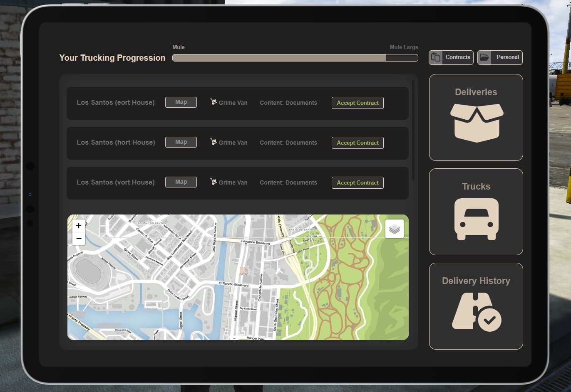Viewport: 571px width, 392px height.
Task: Accept contract for Los Santos (vort House)
Action: point(357,182)
